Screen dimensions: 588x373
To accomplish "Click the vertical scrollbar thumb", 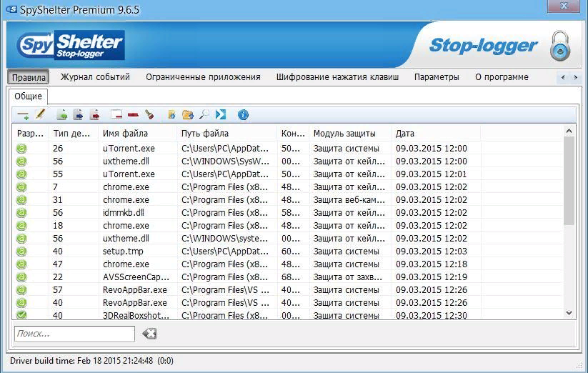I will coord(569,181).
